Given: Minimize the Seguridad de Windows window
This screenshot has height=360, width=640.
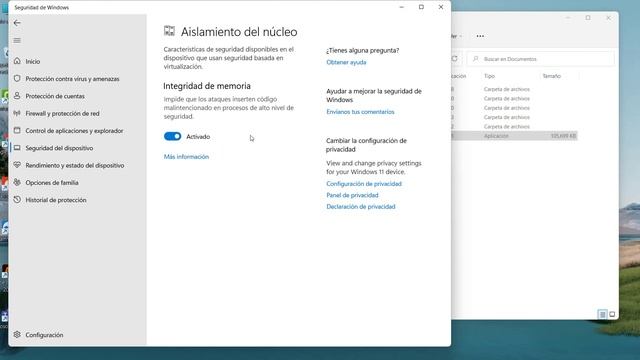Looking at the screenshot, I should pos(402,7).
